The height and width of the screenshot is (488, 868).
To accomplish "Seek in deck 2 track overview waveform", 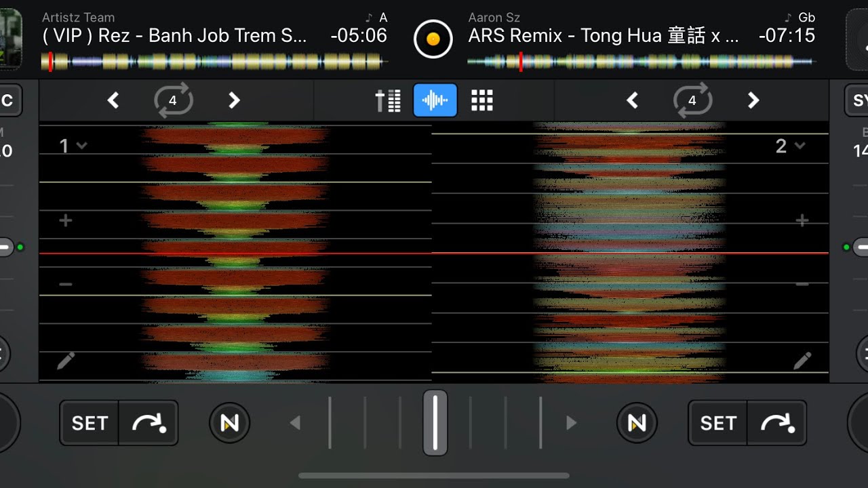I will tap(640, 62).
